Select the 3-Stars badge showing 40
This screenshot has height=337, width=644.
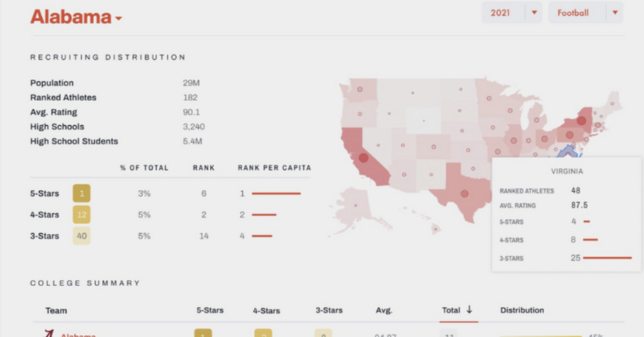(x=82, y=236)
